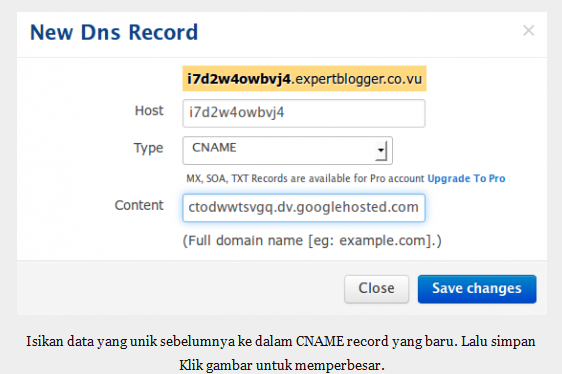Click the "Isikan data yang unik" caption line
The image size is (562, 374).
[281, 341]
